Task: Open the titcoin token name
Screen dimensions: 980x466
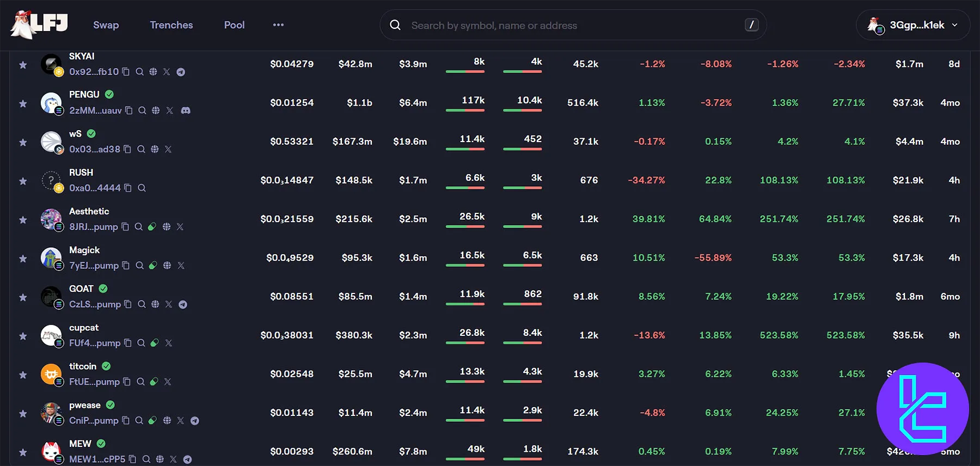Action: [83, 366]
